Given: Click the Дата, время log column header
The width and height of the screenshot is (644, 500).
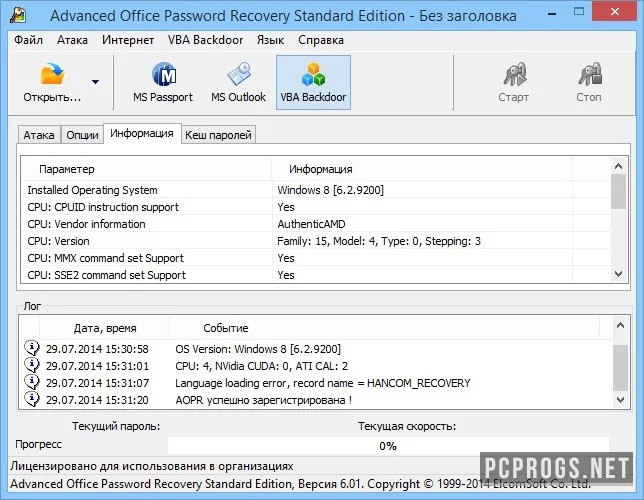Looking at the screenshot, I should pos(105,328).
